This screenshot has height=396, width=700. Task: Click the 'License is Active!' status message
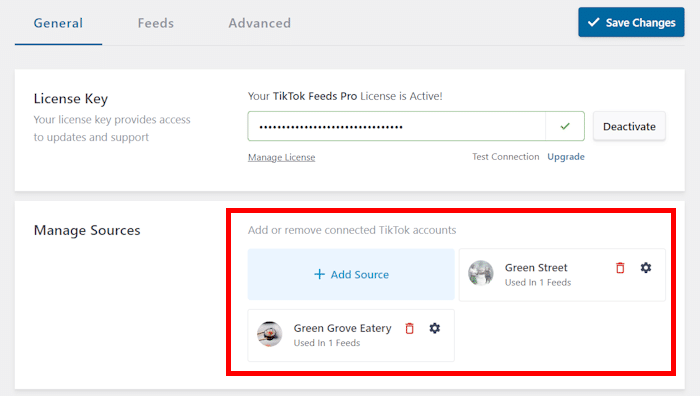[x=345, y=96]
